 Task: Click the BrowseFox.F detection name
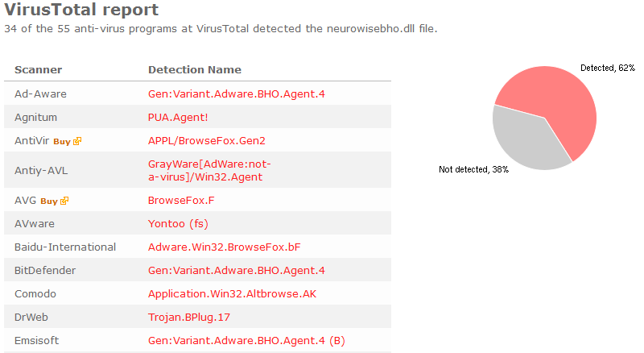coord(181,201)
